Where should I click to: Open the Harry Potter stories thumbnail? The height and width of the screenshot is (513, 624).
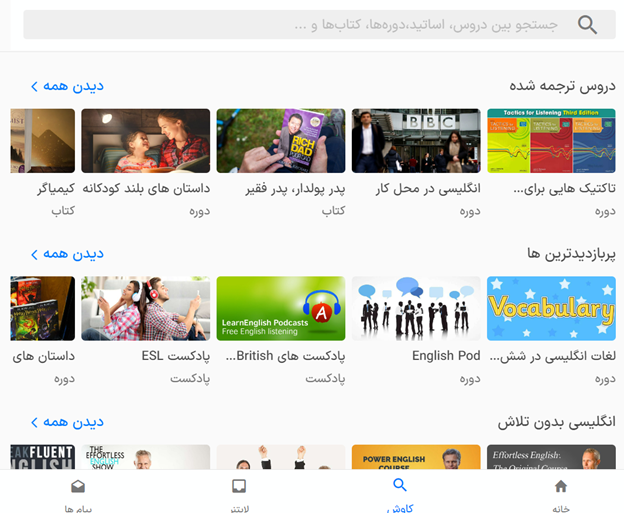pos(43,308)
